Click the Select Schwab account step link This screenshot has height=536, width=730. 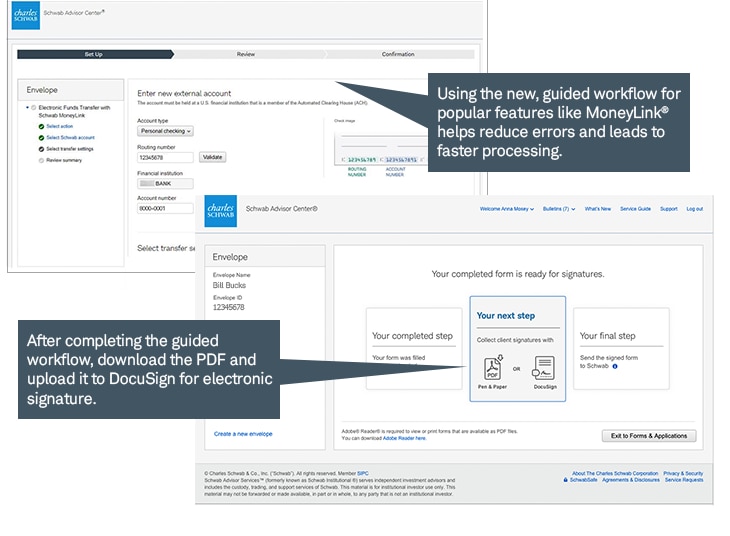[70, 138]
